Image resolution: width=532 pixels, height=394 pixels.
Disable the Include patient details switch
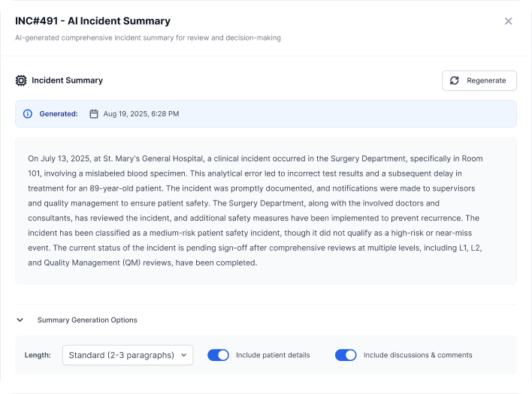pos(218,355)
